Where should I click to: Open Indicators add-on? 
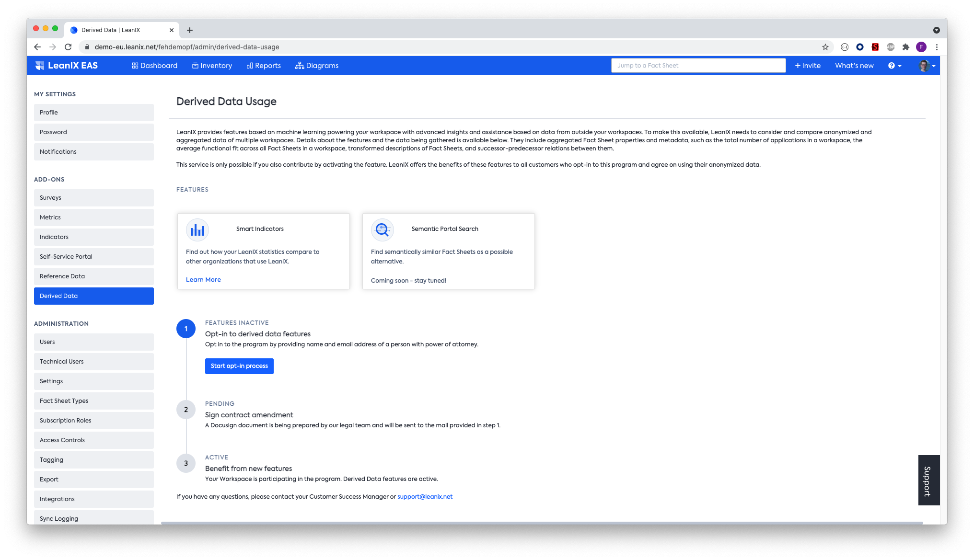point(94,237)
